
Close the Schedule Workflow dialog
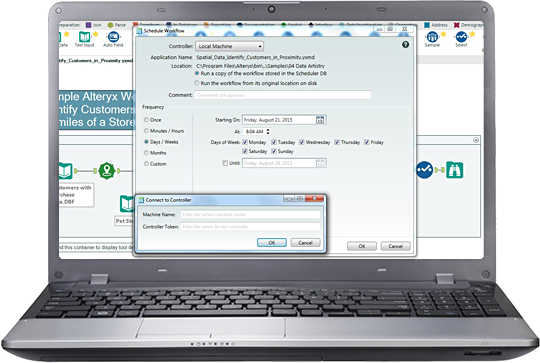click(x=405, y=29)
